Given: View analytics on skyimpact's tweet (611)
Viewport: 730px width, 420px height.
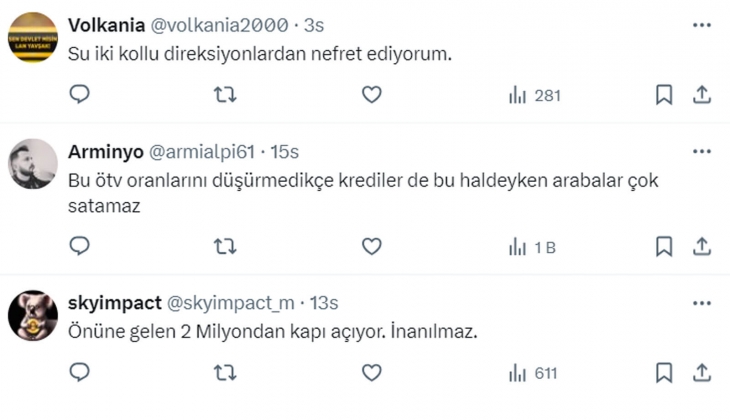Looking at the screenshot, I should pyautogui.click(x=533, y=373).
